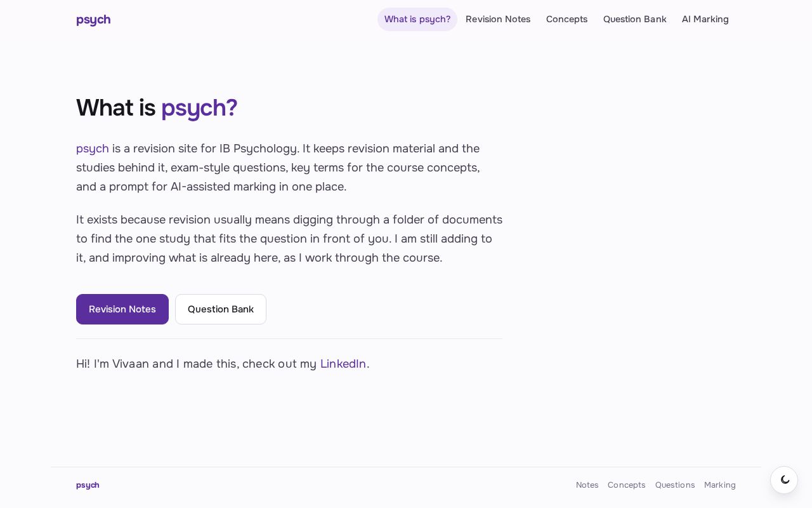The height and width of the screenshot is (508, 812).
Task: Open the Concepts footer link
Action: click(627, 485)
